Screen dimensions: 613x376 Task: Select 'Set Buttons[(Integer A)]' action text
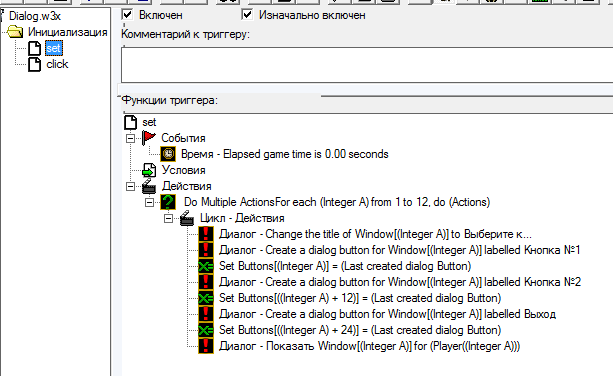pyautogui.click(x=345, y=266)
